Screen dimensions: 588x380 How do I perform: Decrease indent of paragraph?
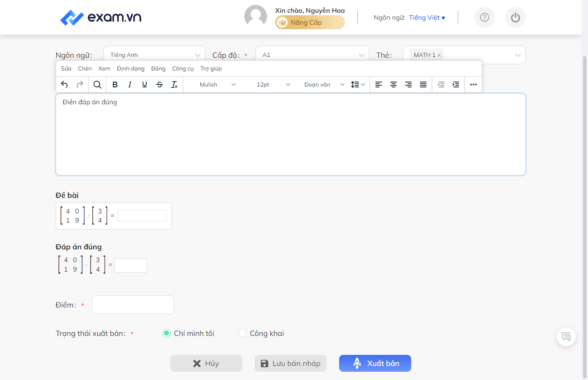[x=441, y=84]
